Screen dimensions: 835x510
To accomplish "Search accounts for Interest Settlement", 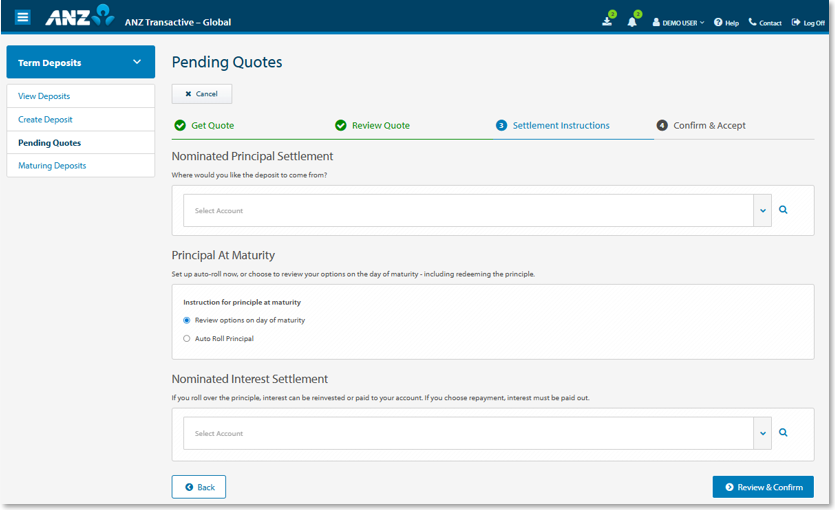I will (x=783, y=432).
